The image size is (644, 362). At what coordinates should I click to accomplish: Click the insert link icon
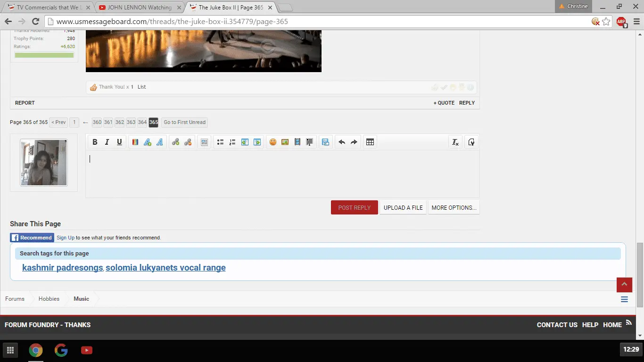[x=175, y=142]
